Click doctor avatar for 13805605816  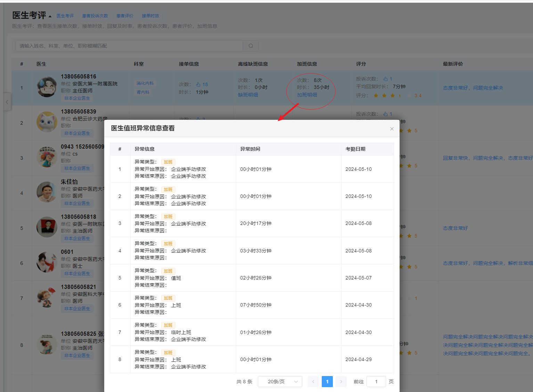(47, 87)
